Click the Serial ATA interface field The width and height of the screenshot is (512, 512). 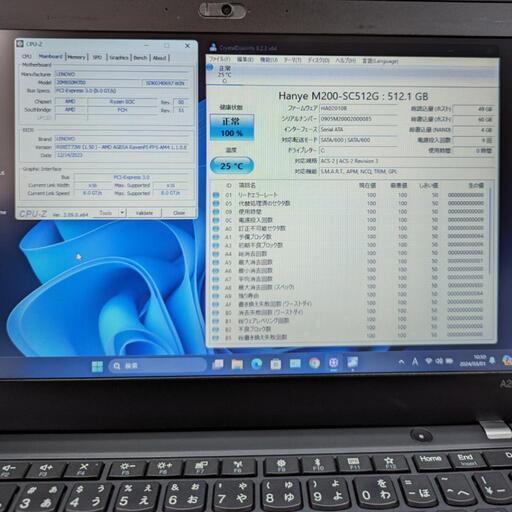pos(358,129)
